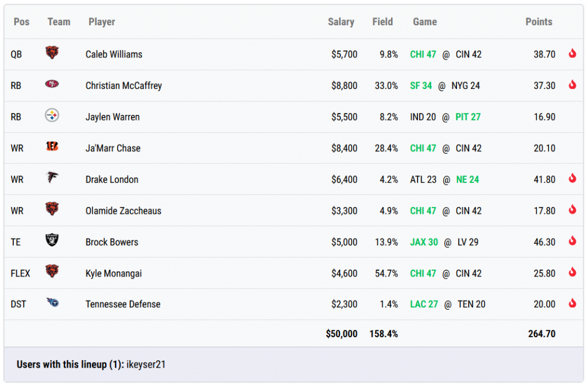Screen dimensions: 588x386
Task: Select the Olamide Zaccheaus player name
Action: 123,210
